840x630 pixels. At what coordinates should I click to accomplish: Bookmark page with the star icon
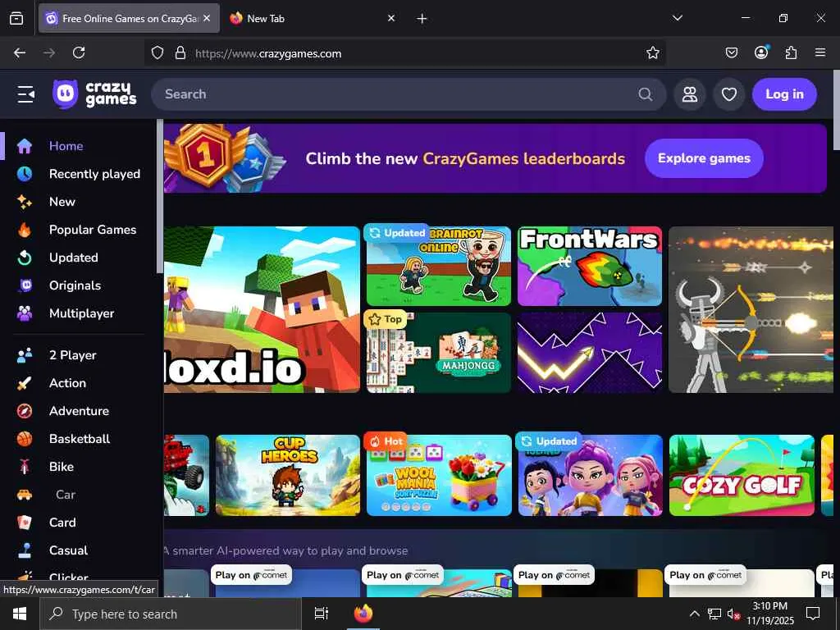(652, 52)
